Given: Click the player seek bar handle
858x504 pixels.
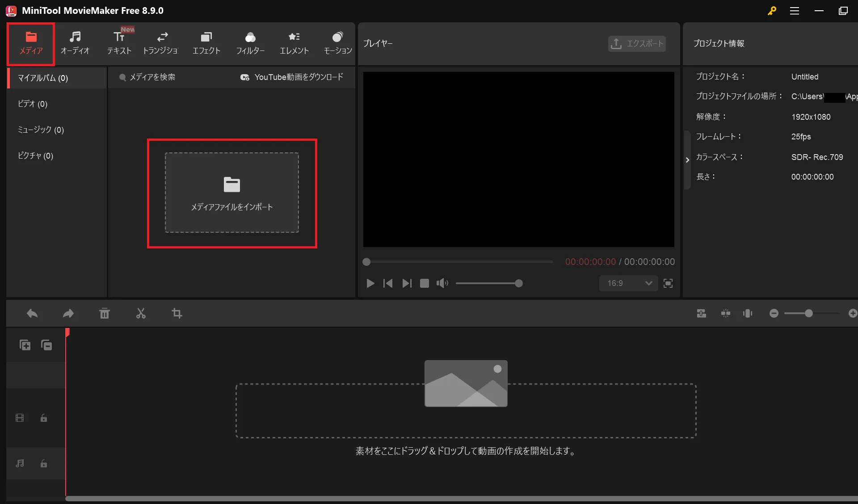Looking at the screenshot, I should coord(366,262).
